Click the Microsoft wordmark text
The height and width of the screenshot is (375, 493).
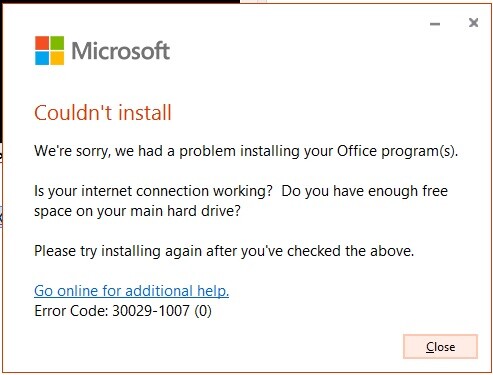(x=121, y=51)
